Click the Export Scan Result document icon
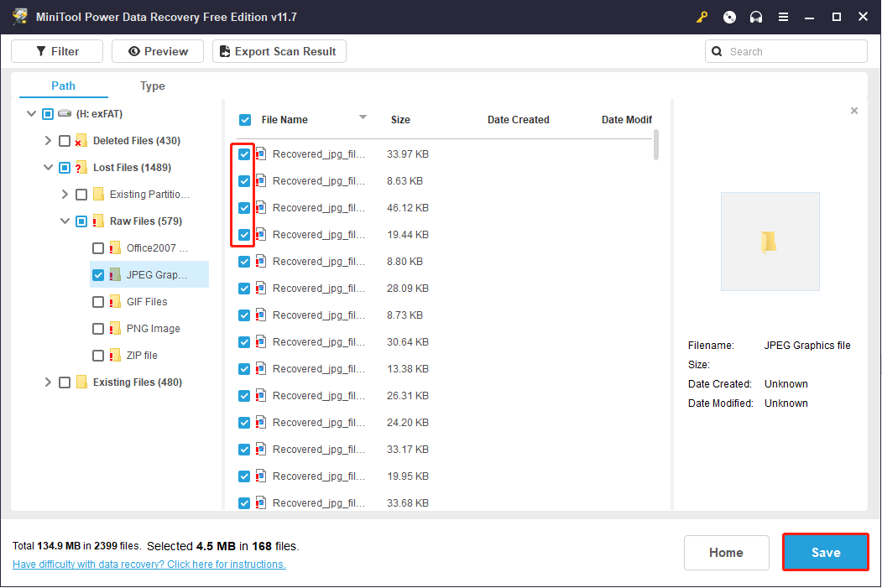 pos(223,51)
